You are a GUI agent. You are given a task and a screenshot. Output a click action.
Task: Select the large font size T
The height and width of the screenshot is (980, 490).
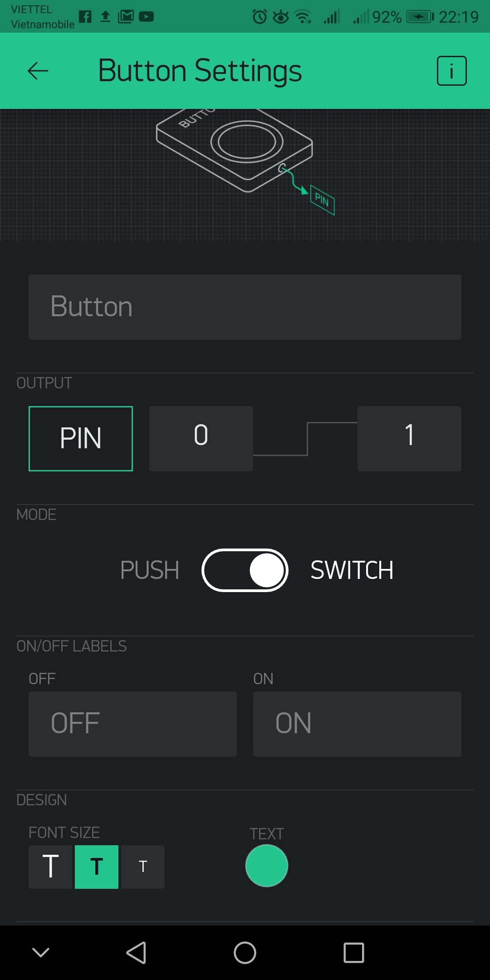coord(50,867)
